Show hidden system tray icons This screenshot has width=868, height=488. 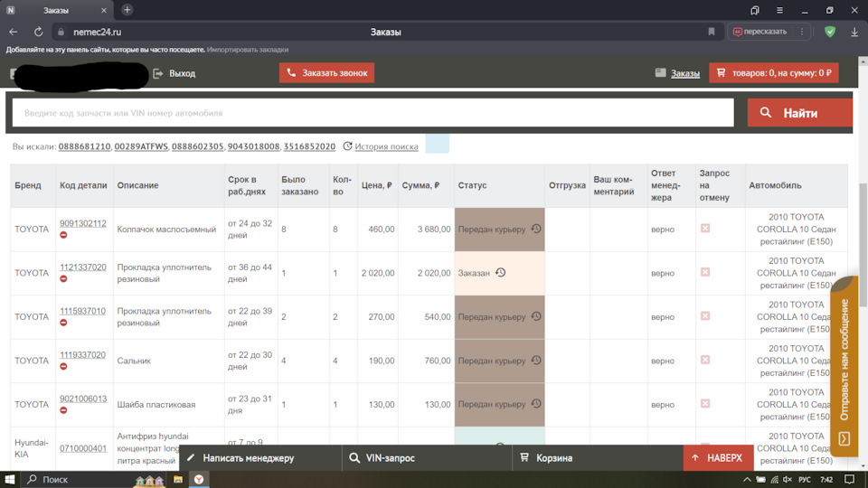click(x=747, y=479)
